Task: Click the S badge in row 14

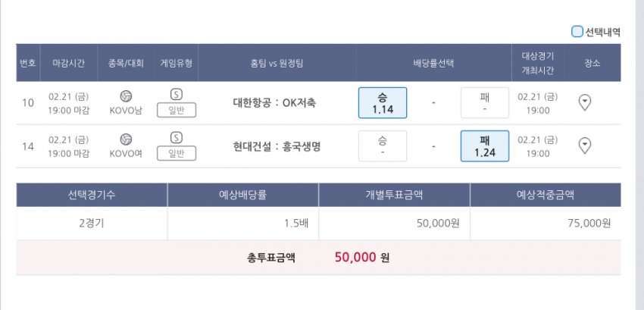Action: [177, 138]
